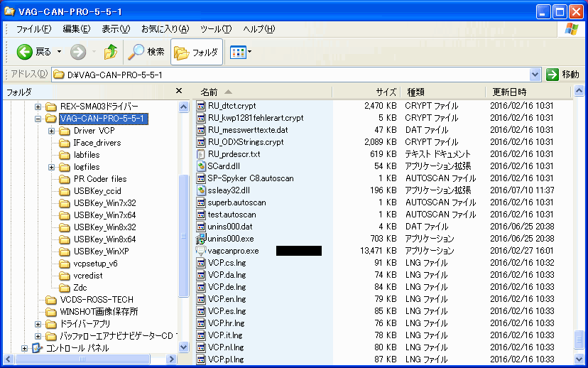Sort files by Size (サイズ) column header
588x368 pixels.
pos(386,92)
